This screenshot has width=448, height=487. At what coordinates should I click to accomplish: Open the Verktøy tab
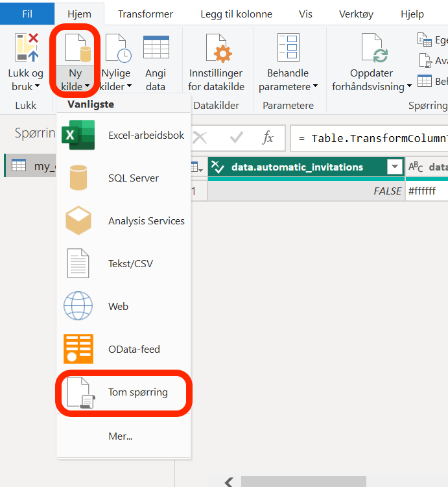pos(356,14)
